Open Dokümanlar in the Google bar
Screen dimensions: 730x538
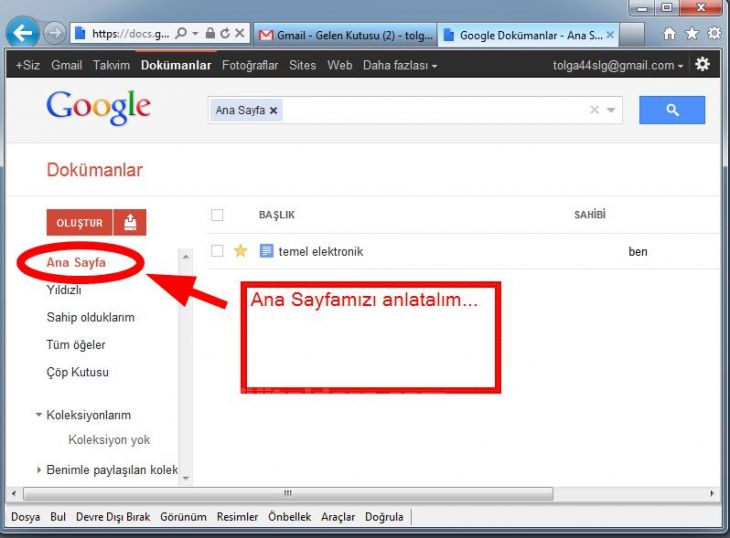click(x=176, y=65)
